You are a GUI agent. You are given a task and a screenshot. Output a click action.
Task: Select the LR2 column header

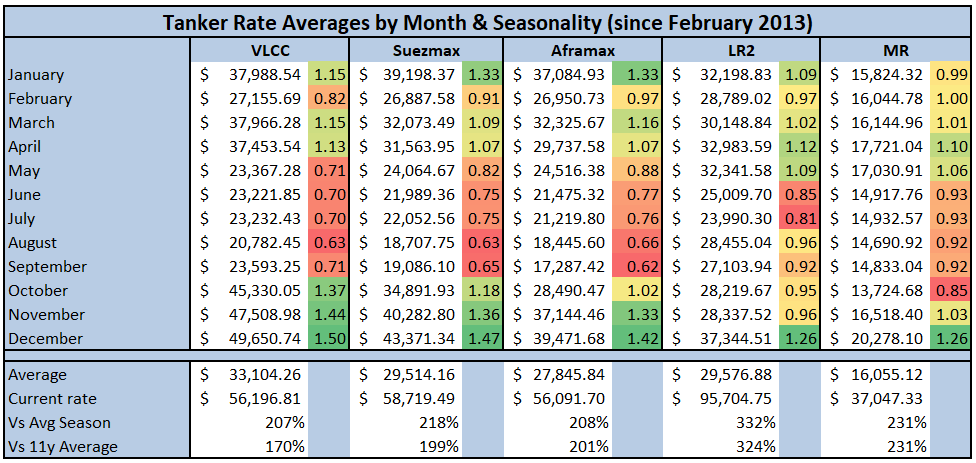click(741, 51)
